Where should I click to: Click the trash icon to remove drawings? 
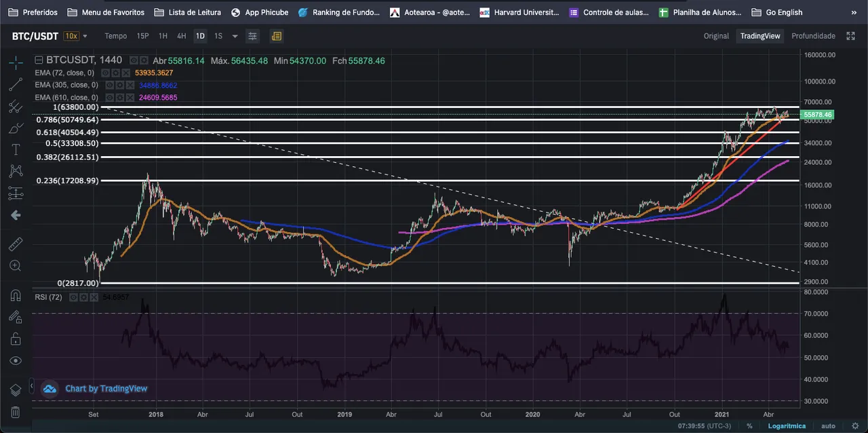point(16,412)
